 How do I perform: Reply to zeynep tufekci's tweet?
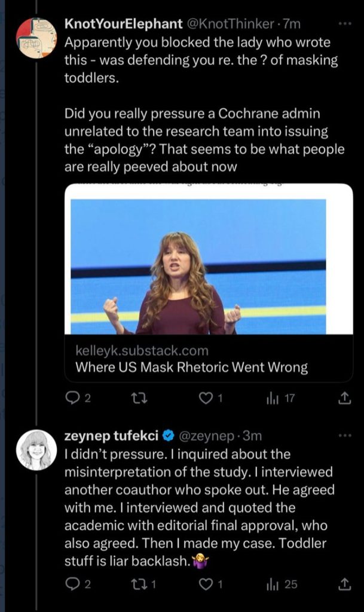tap(72, 585)
